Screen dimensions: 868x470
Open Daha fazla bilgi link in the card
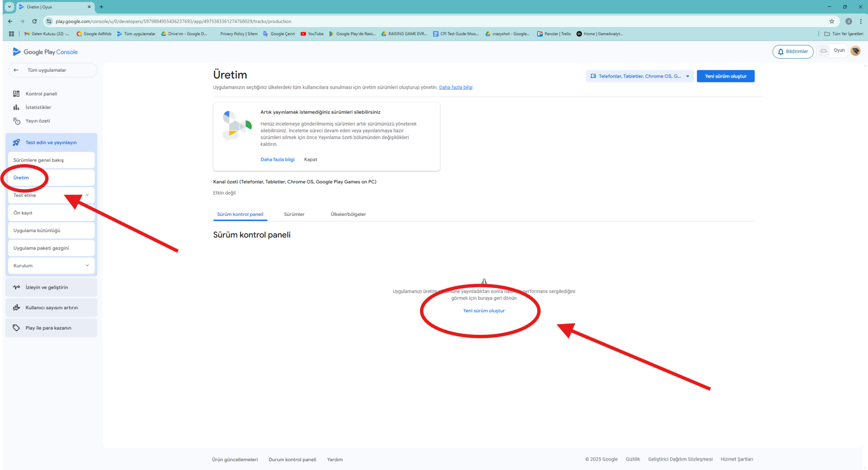pos(277,159)
